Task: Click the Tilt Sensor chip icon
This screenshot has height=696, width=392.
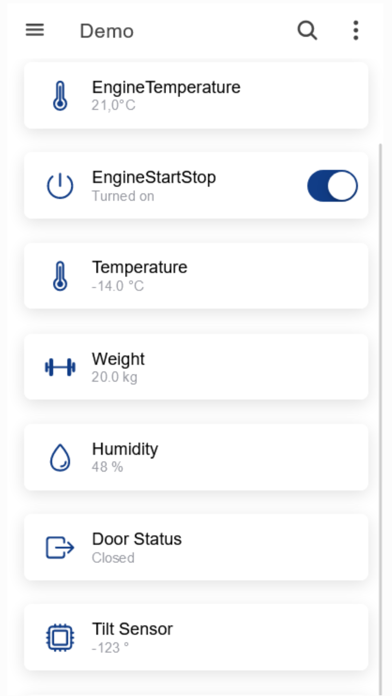Action: [60, 638]
